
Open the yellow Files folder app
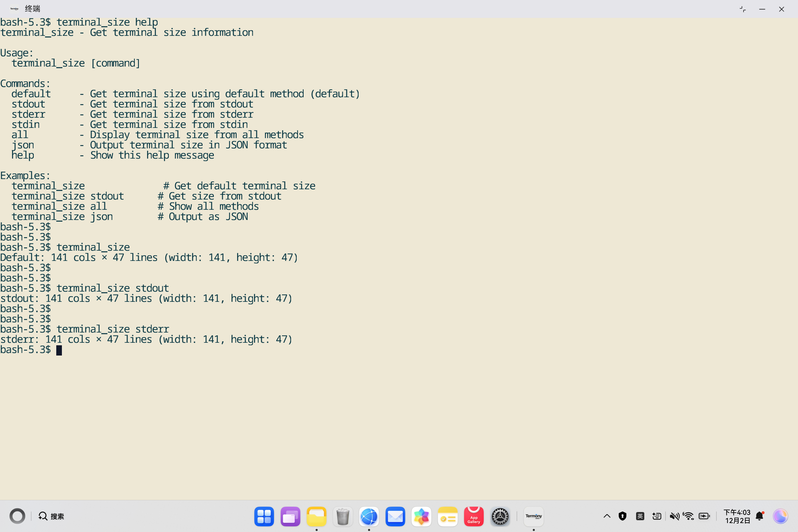pyautogui.click(x=316, y=516)
